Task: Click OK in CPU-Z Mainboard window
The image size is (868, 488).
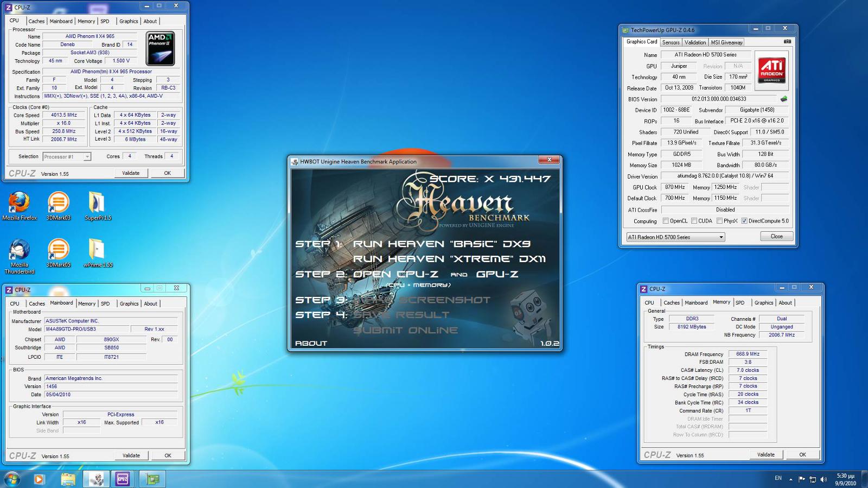Action: click(168, 455)
